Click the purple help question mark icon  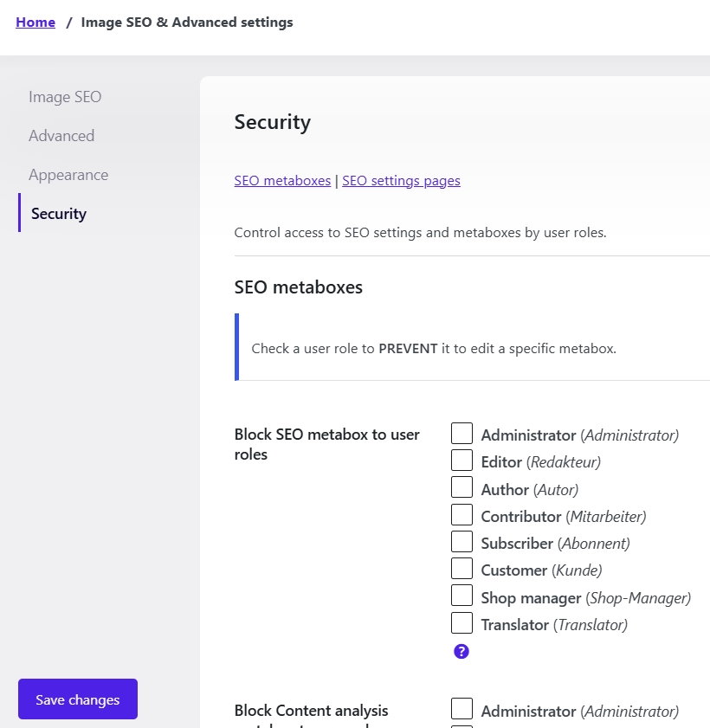461,652
